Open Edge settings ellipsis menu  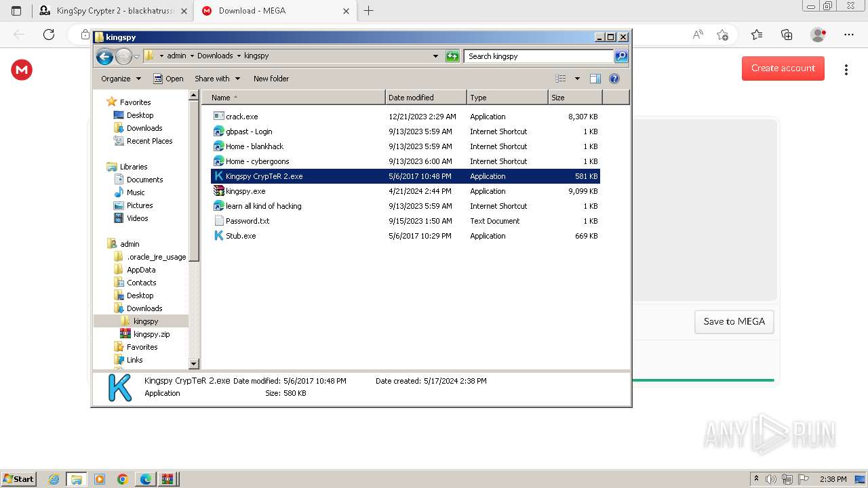pos(848,35)
